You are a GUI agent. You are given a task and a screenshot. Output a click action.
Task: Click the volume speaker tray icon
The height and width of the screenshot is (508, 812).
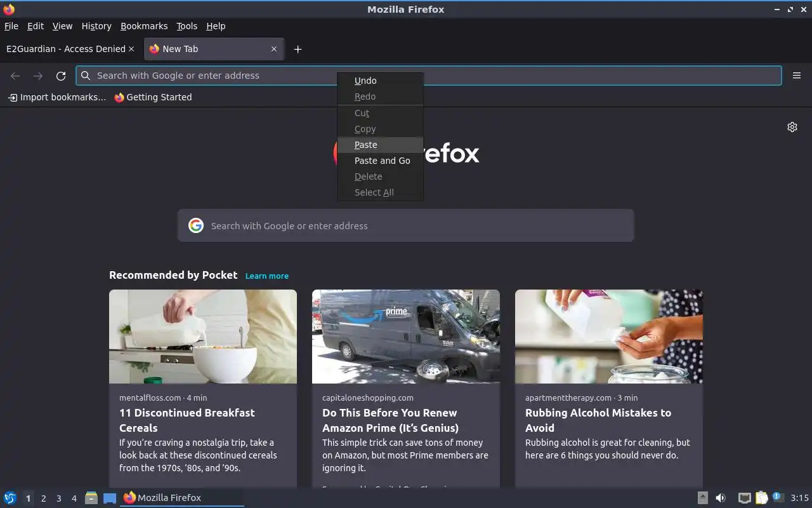(721, 498)
